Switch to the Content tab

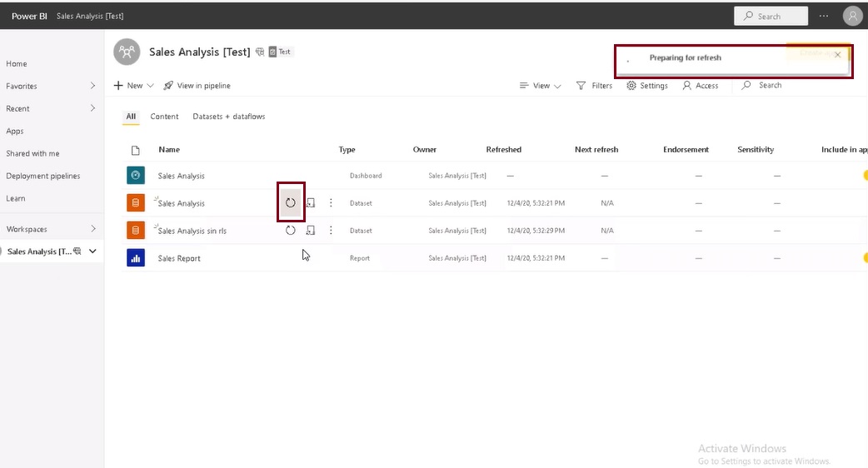click(x=164, y=117)
